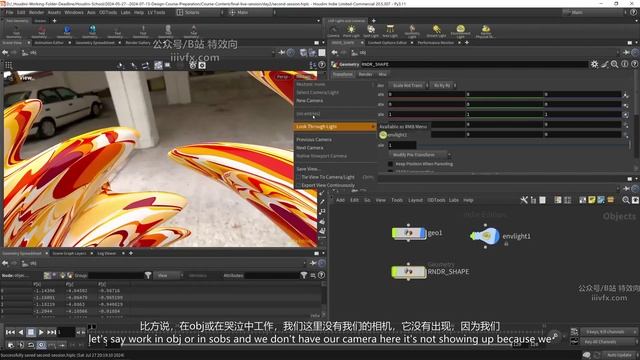The height and width of the screenshot is (360, 640).
Task: Go back in scene view path
Action: click(5, 53)
